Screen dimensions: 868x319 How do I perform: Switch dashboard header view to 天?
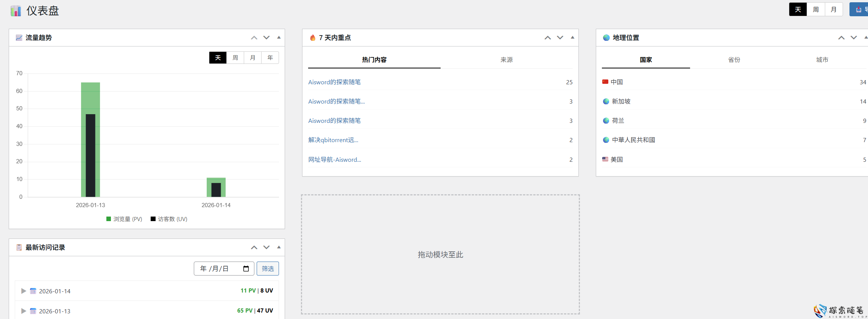click(x=798, y=9)
